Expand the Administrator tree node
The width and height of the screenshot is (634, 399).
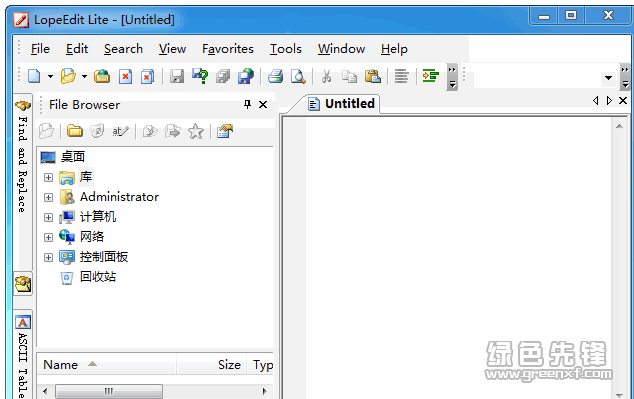(49, 197)
